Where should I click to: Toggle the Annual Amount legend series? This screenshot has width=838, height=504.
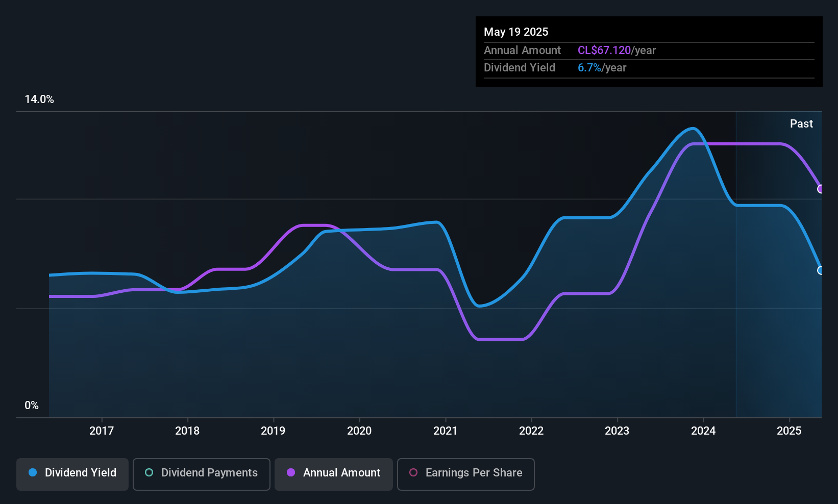334,473
